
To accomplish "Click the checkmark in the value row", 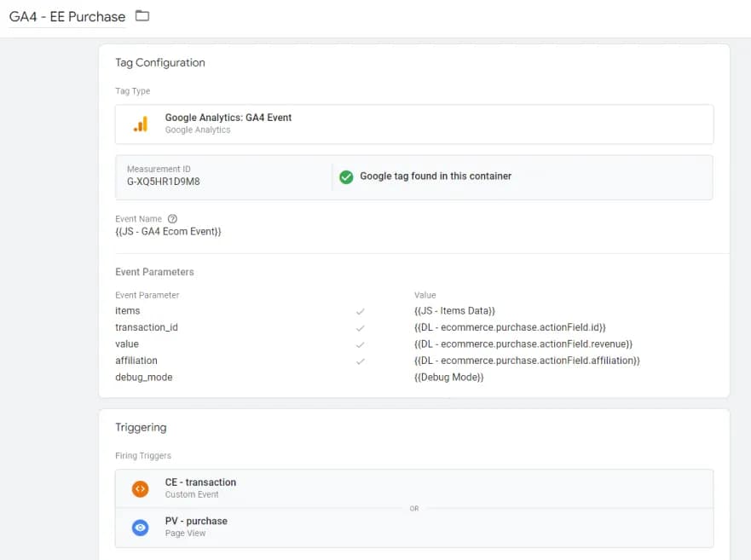I will pyautogui.click(x=360, y=344).
